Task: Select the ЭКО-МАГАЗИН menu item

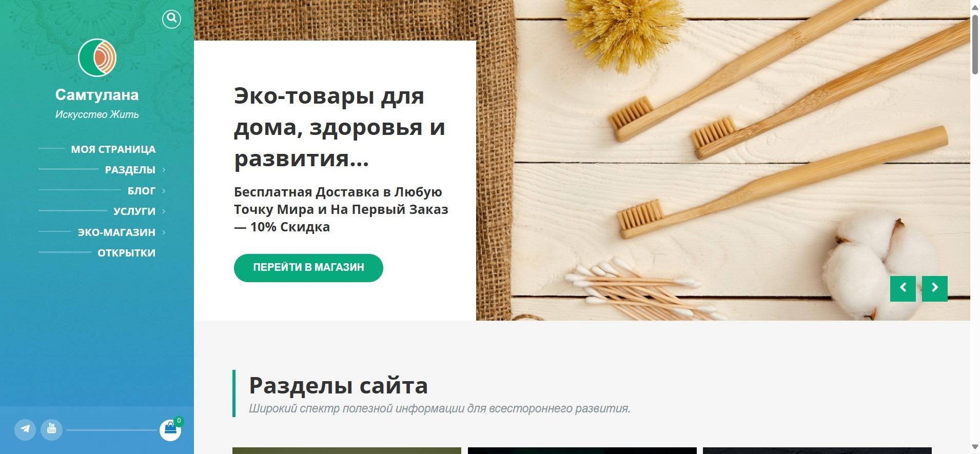Action: 116,232
